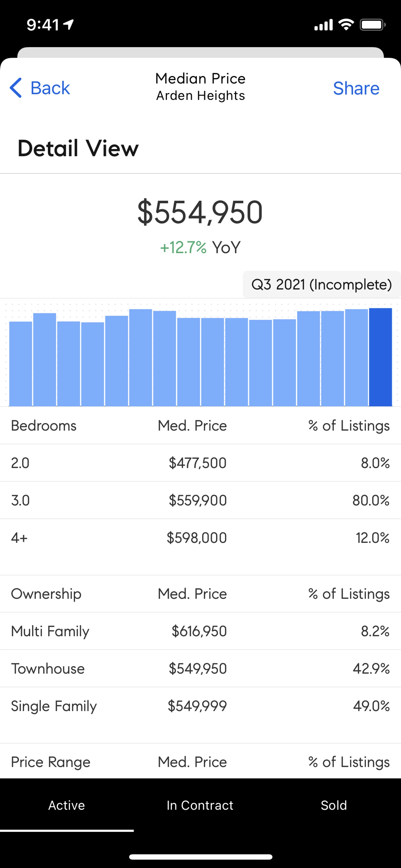Switch to the In Contract tab
The image size is (401, 868).
200,805
